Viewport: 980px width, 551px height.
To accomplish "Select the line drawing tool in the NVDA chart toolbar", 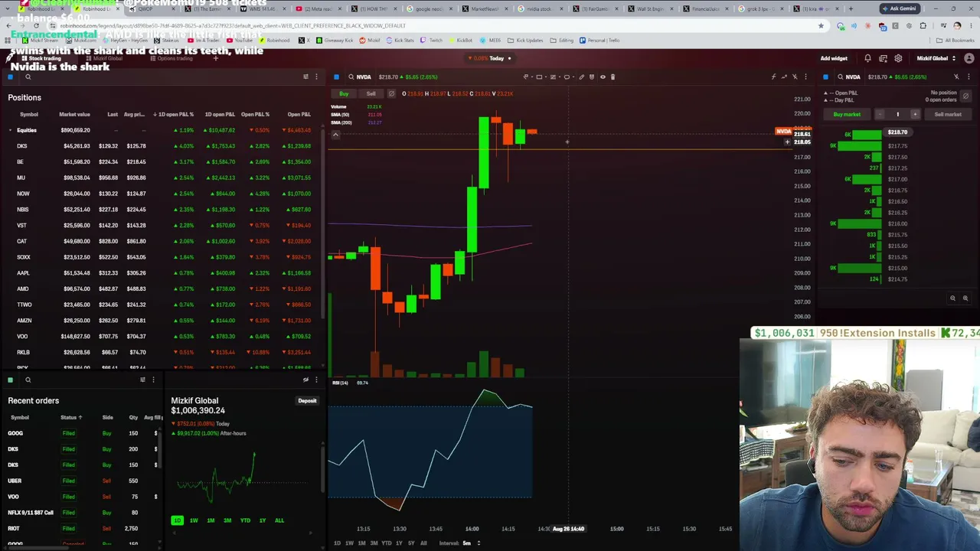I will pyautogui.click(x=525, y=77).
